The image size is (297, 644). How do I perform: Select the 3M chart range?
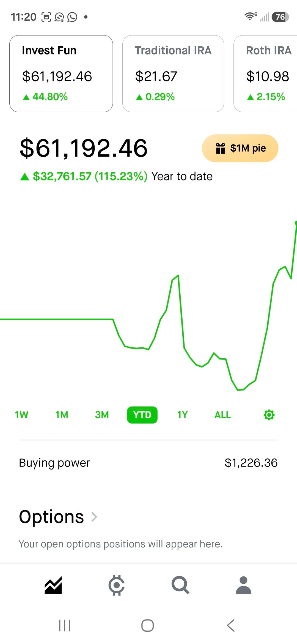[102, 415]
